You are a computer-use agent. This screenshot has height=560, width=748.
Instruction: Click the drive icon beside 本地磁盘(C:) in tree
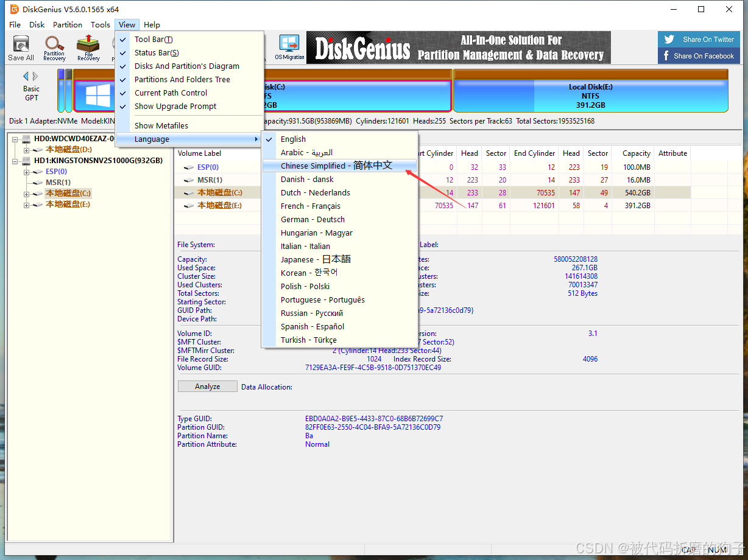(x=38, y=194)
